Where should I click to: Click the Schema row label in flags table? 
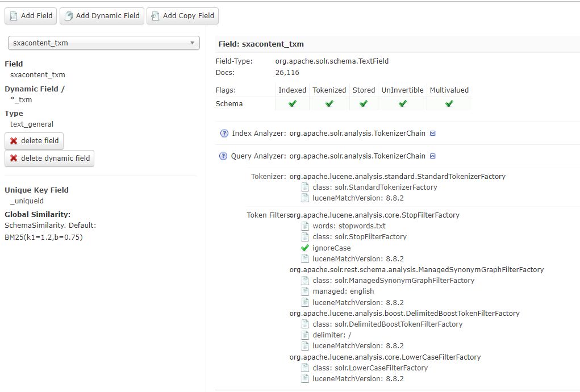(x=229, y=103)
